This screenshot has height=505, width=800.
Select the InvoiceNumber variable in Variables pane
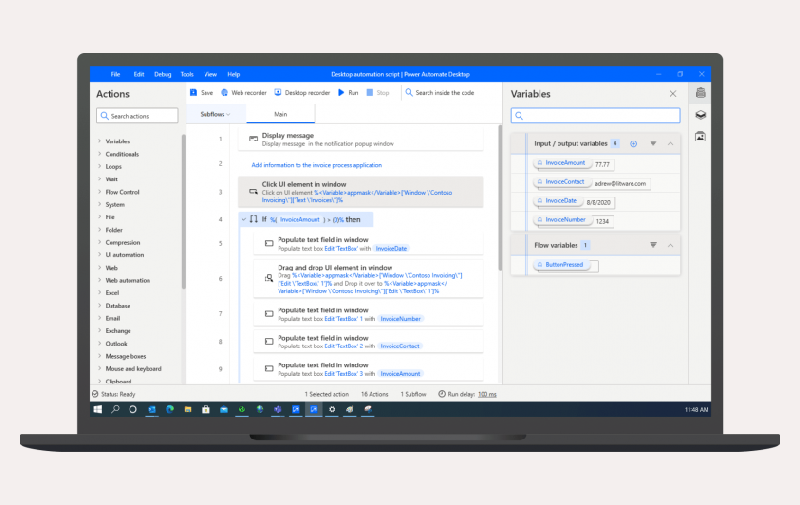(563, 220)
